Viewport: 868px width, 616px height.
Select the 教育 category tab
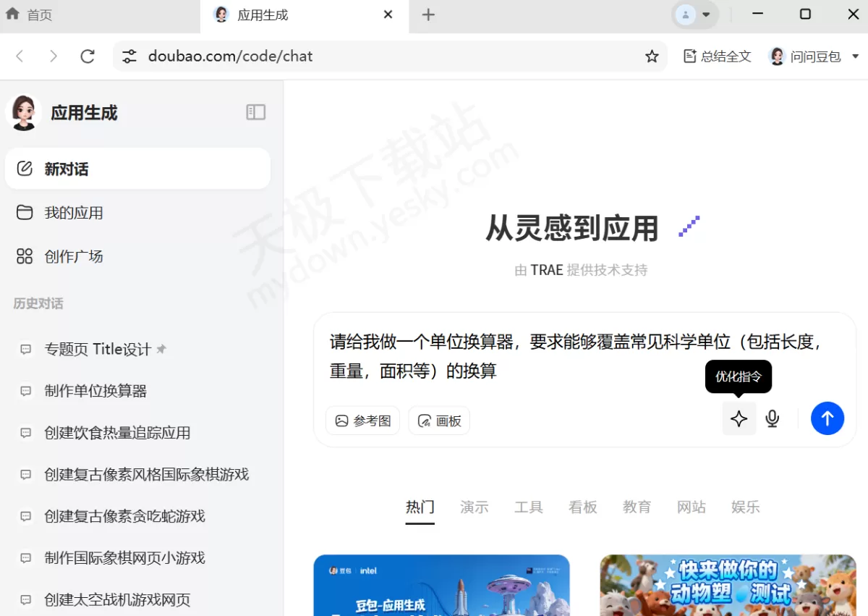click(637, 507)
